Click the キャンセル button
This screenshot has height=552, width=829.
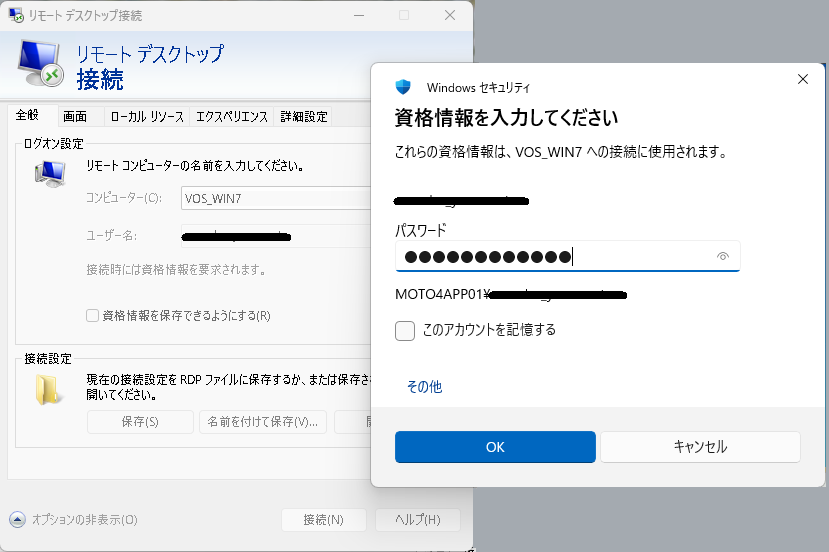coord(700,447)
